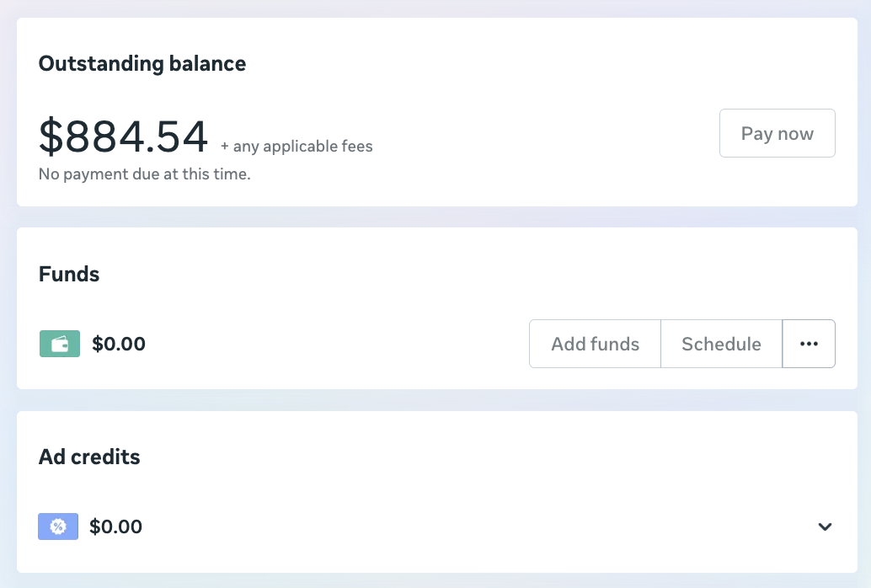
Task: Click the down arrow to show ad credit breakdown
Action: 824,526
